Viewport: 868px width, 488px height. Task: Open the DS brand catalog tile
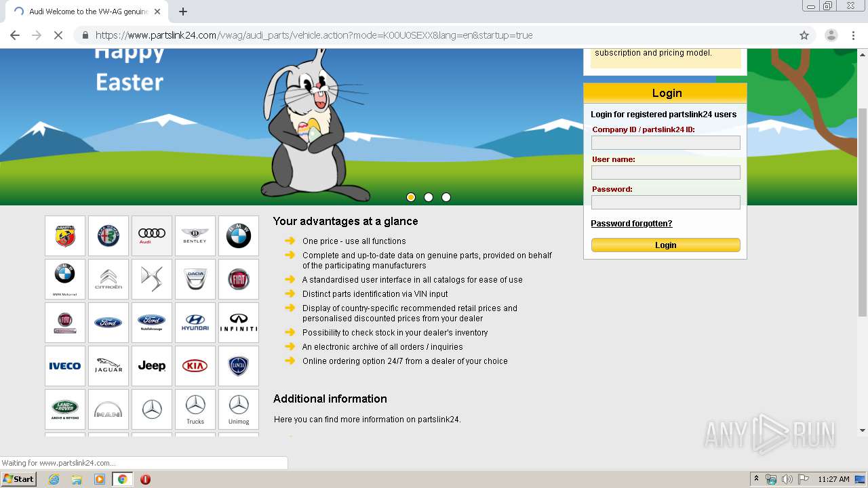152,279
